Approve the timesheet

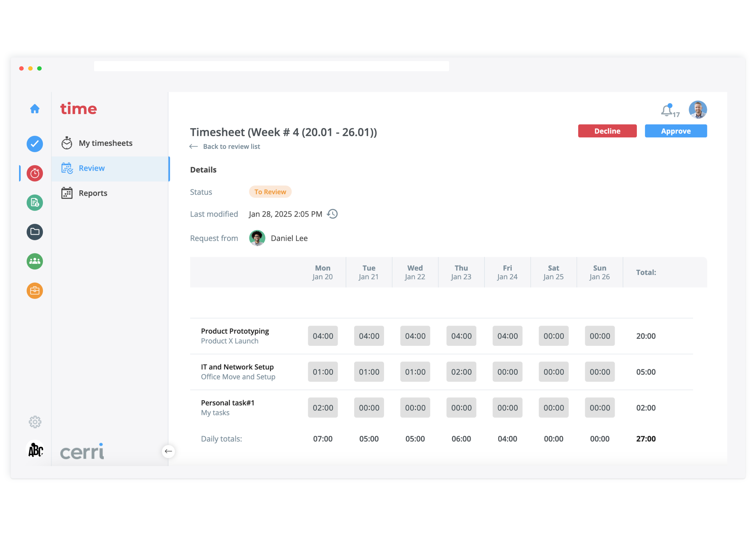click(676, 131)
